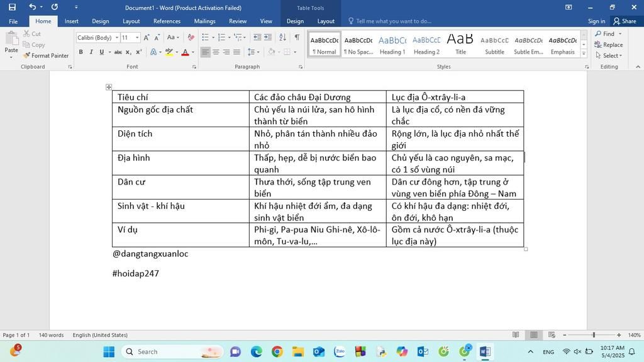Open the Insert ribbon tab
644x362 pixels.
pos(72,21)
